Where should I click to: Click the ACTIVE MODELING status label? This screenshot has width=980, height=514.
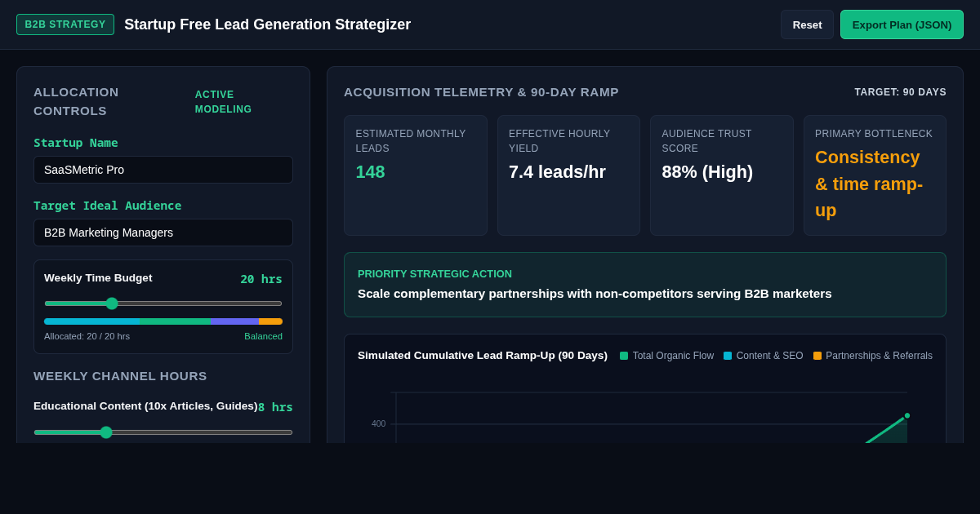click(223, 102)
